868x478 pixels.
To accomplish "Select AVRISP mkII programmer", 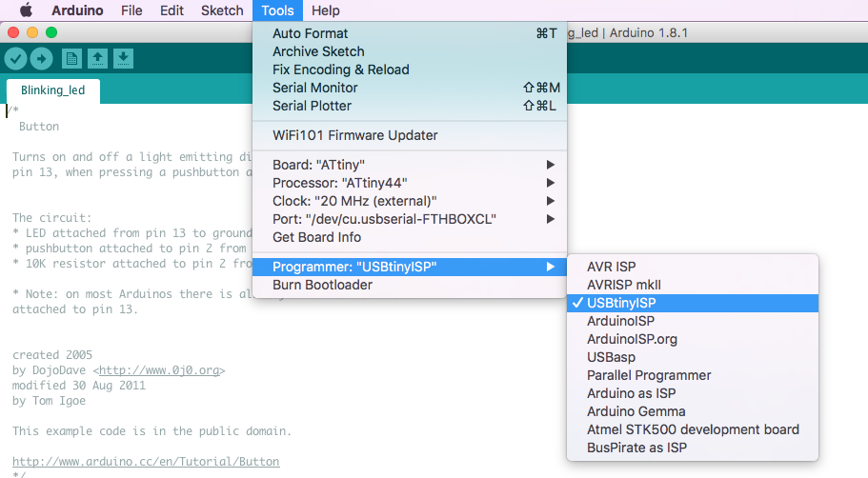I will (693, 285).
